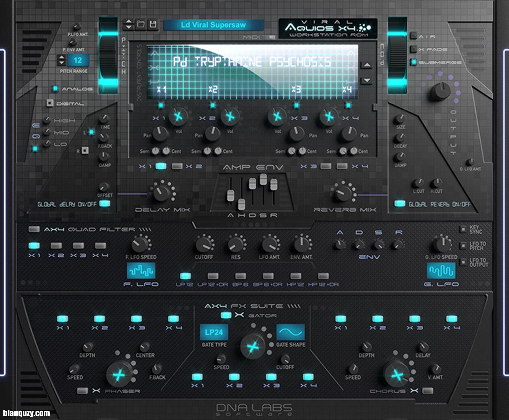509x420 pixels.
Task: Adjust the Pitch Range 12 stepper arrows
Action: coord(61,60)
